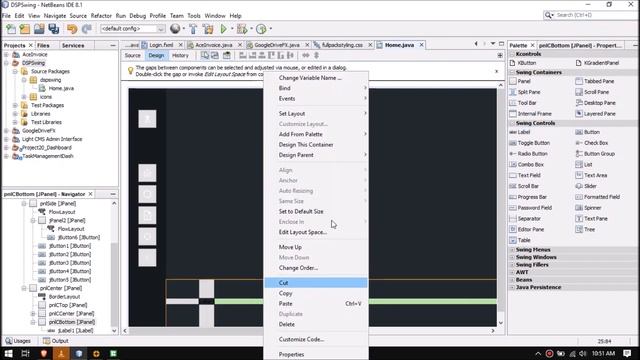Switch editor to History view

180,55
